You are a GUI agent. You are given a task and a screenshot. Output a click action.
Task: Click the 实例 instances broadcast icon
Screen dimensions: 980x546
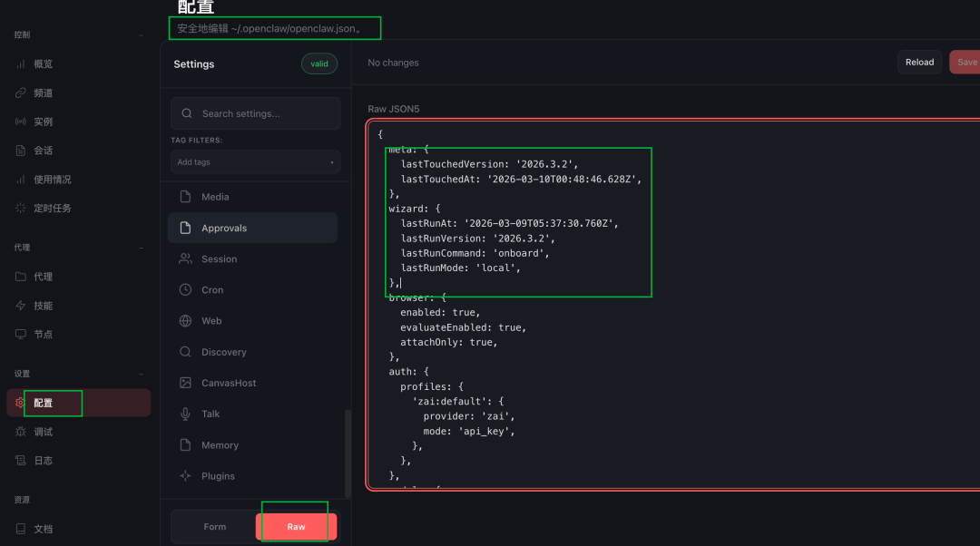pos(21,122)
